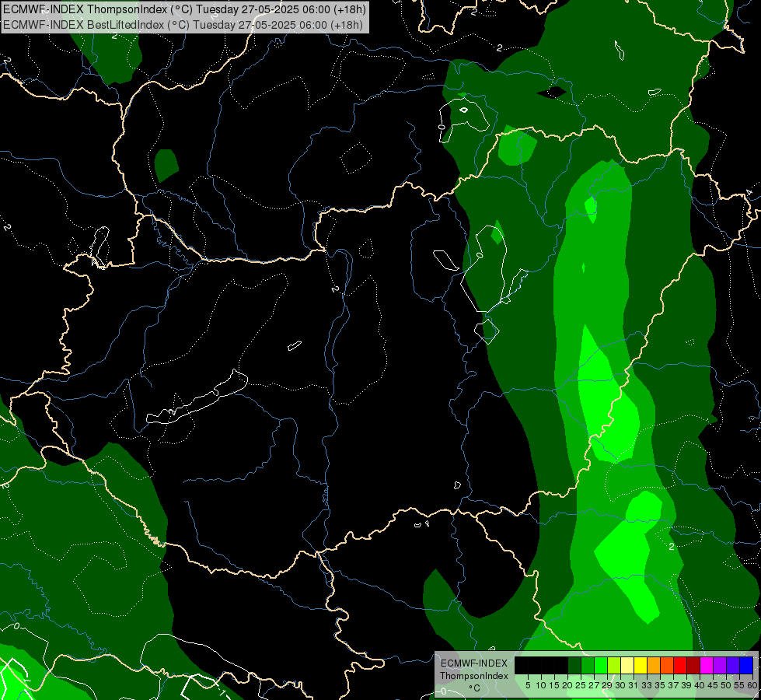761x700 pixels.
Task: Click the orange-red 35–37 legend swatch
Action: [667, 665]
